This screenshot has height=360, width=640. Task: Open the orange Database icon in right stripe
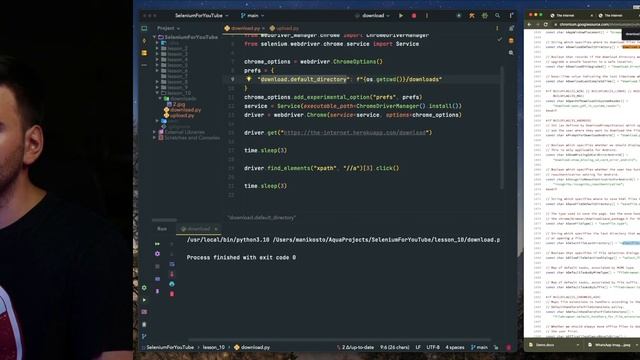pyautogui.click(x=511, y=40)
